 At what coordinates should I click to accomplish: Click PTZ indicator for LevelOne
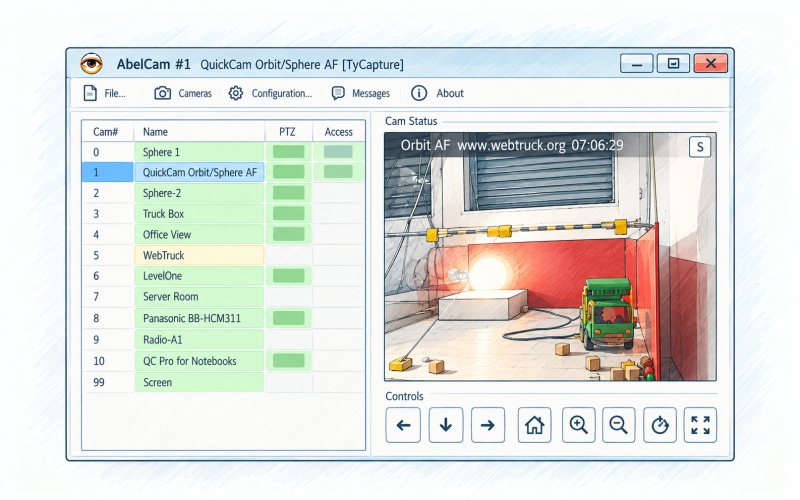[x=289, y=276]
